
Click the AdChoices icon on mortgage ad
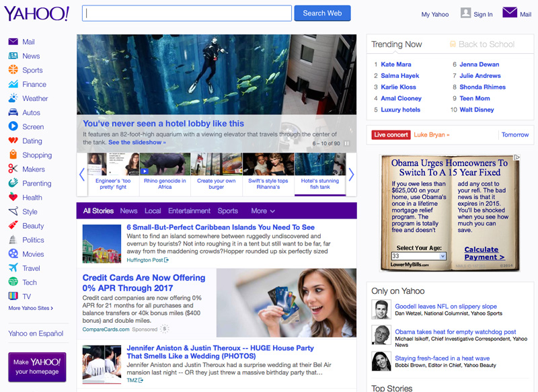516,157
